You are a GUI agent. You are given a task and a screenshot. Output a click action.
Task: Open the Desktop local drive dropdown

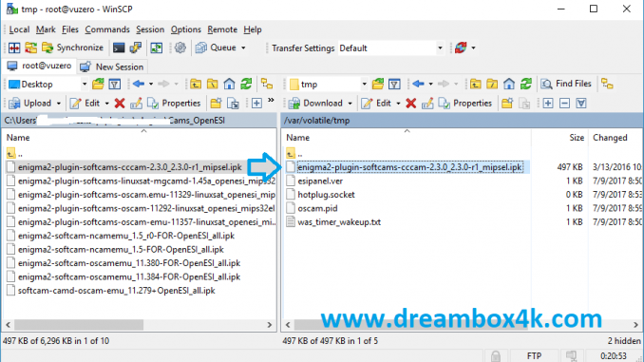[x=85, y=85]
